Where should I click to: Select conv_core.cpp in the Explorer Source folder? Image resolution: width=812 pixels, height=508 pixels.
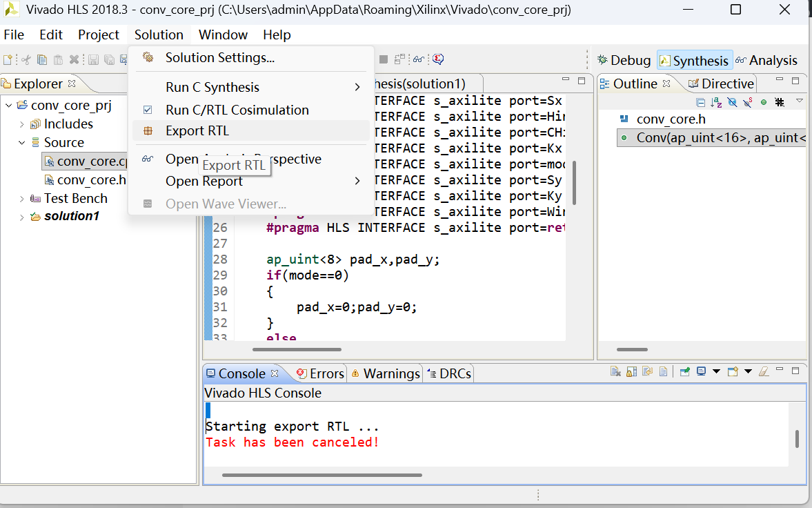click(85, 162)
